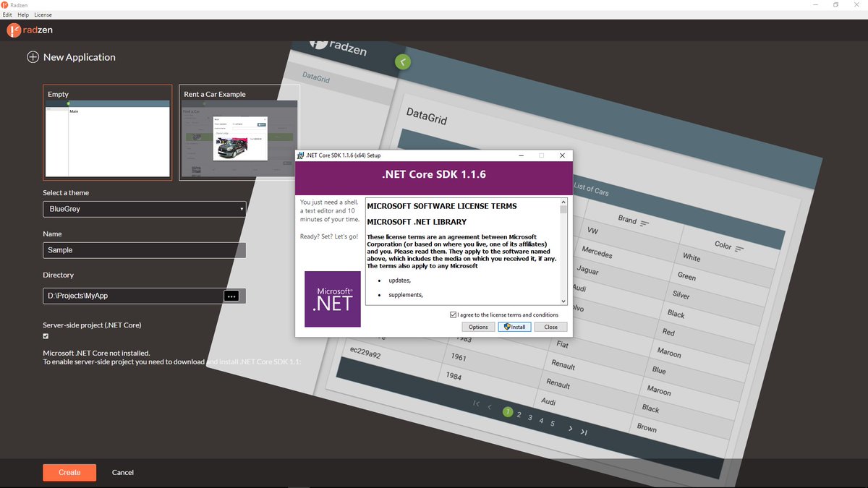Click the .NET setup title bar icon
The image size is (868, 488).
(300, 155)
